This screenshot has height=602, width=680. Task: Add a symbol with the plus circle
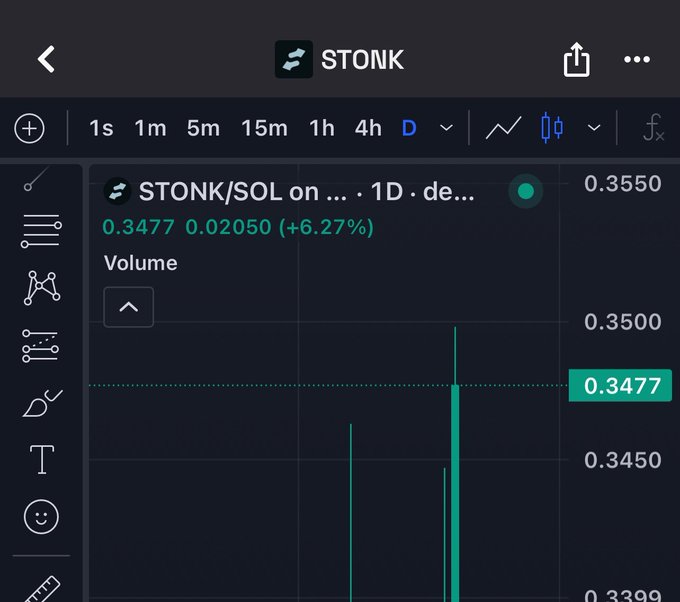point(29,128)
